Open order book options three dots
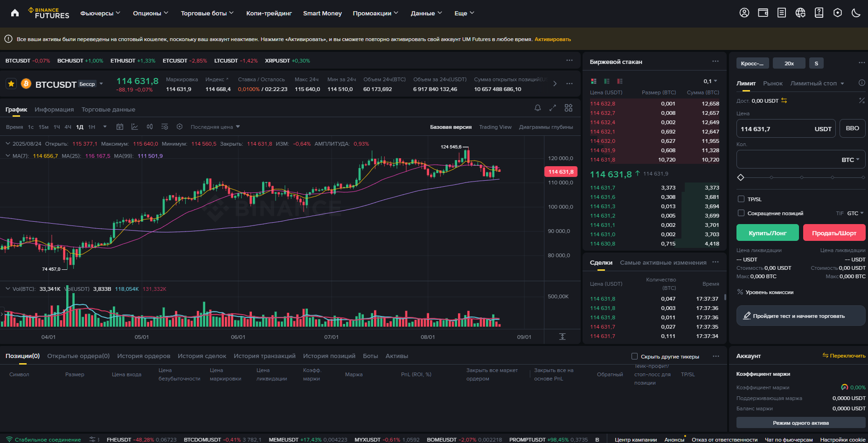The image size is (868, 443). (715, 62)
